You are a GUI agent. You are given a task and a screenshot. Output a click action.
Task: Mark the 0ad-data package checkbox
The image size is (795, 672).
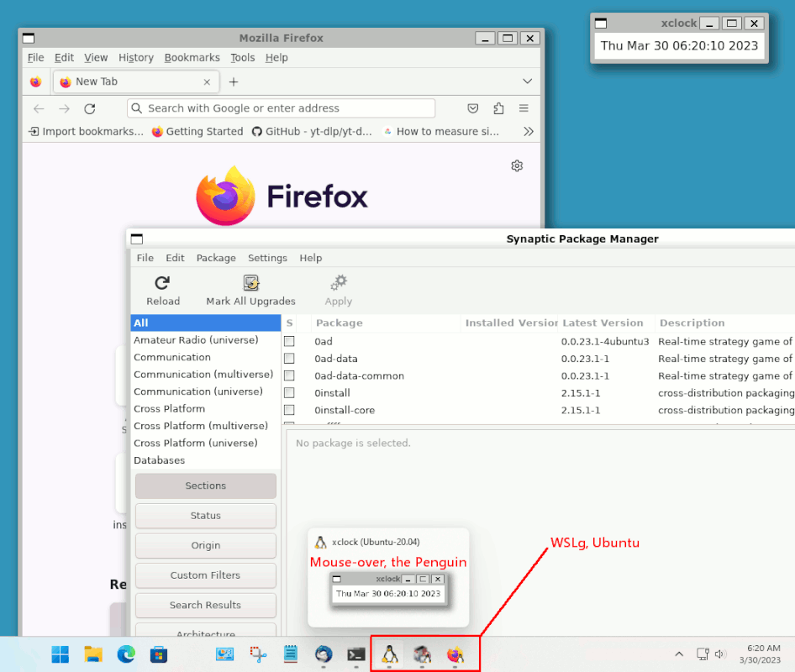(x=289, y=359)
